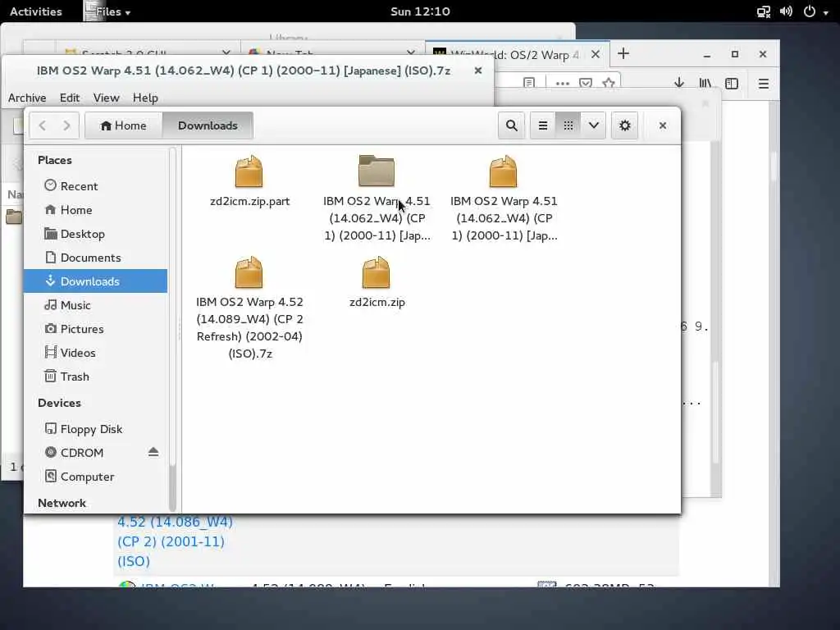Go back with the left arrow button

(x=43, y=126)
